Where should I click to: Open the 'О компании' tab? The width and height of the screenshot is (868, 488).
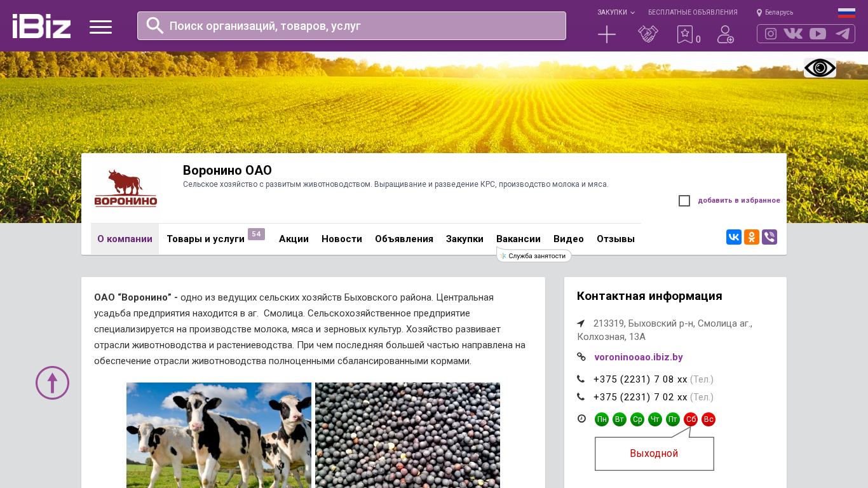125,239
